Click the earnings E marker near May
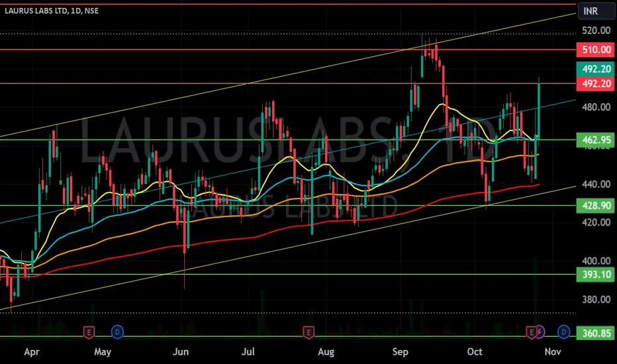 click(x=89, y=332)
